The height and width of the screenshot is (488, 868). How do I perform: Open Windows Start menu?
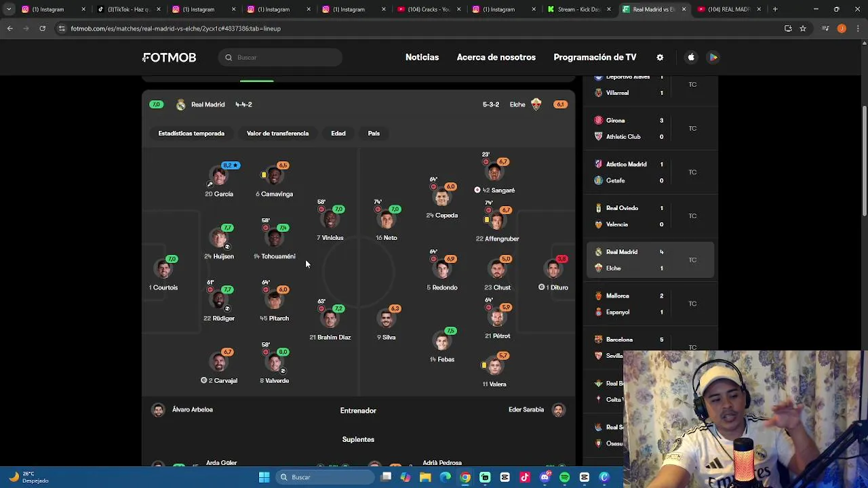pyautogui.click(x=264, y=477)
